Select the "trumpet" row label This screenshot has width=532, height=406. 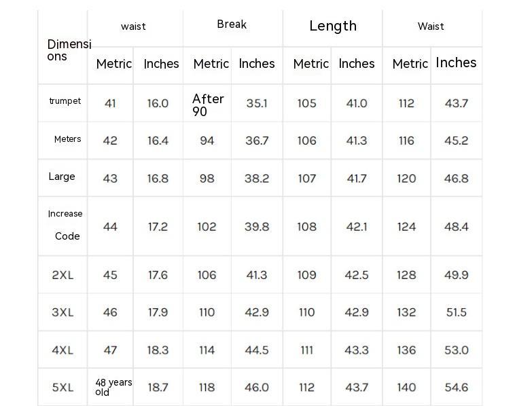pos(65,101)
